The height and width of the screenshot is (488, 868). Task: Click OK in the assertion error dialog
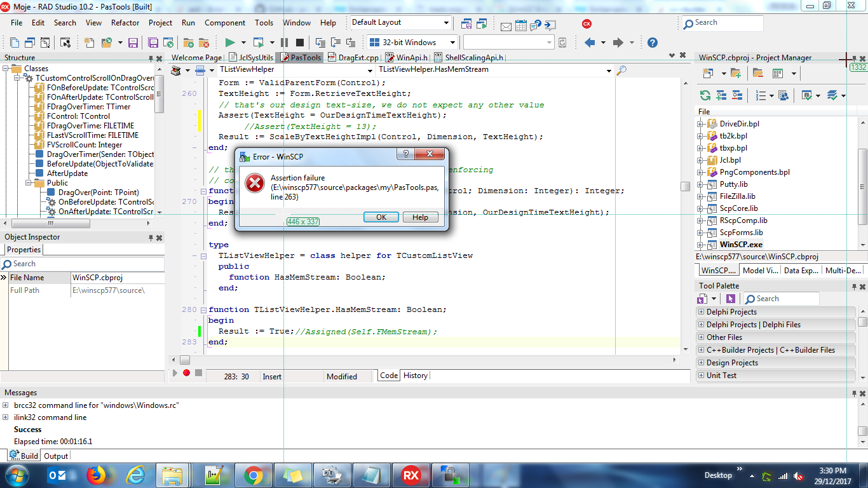pos(381,217)
